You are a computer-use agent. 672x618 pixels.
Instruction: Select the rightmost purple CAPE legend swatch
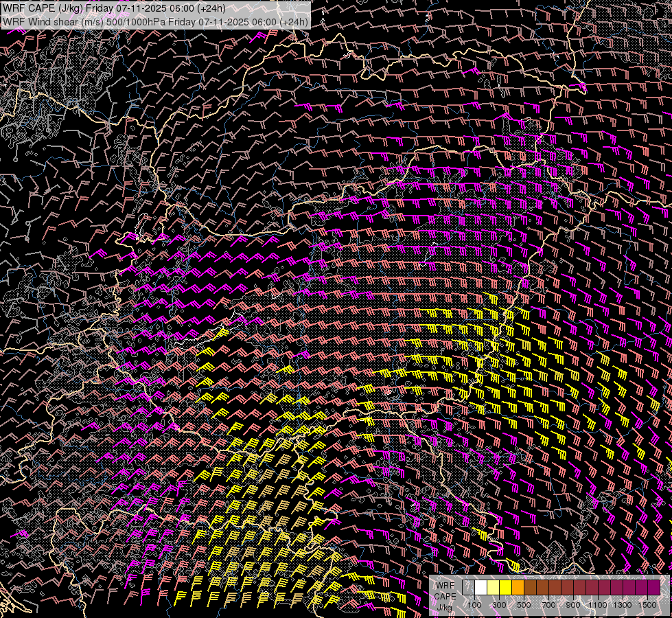[653, 587]
